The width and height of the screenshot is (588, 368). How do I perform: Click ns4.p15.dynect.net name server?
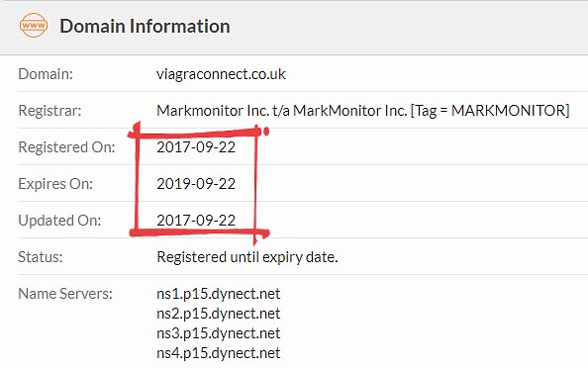tap(218, 353)
